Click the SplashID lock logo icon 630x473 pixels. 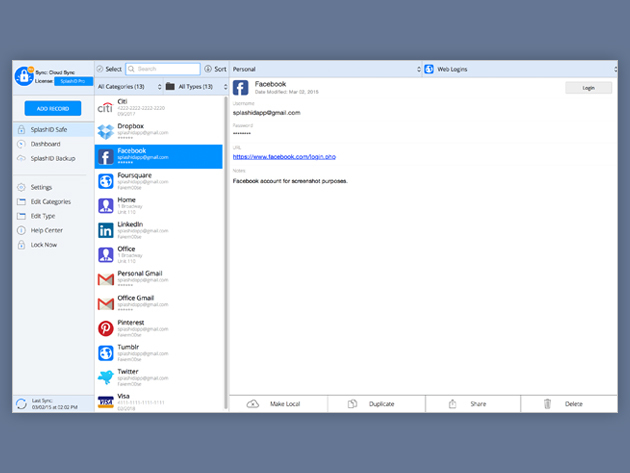pos(24,76)
